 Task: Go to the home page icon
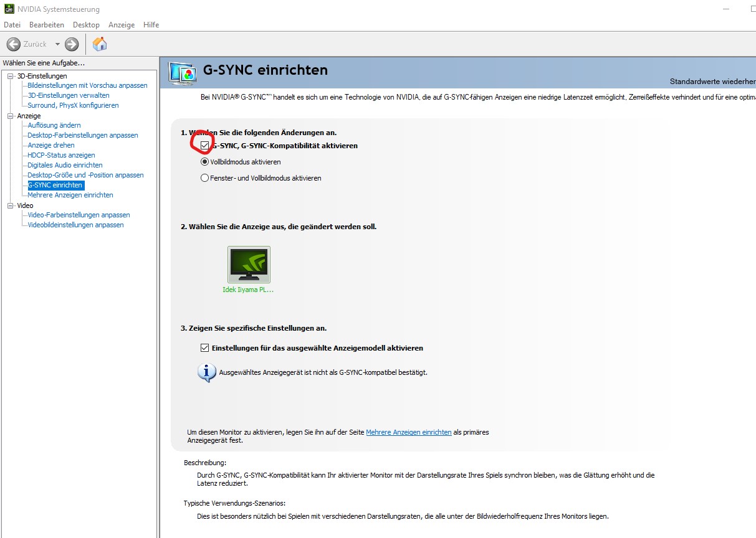(100, 44)
